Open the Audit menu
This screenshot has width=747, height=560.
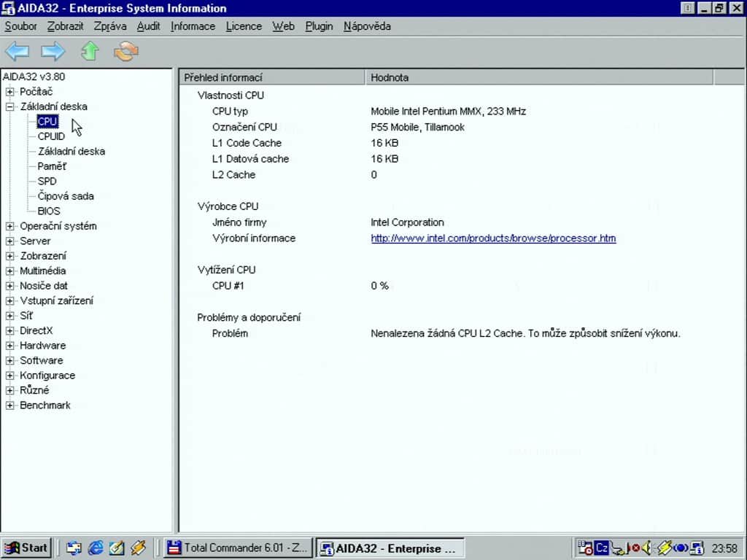pyautogui.click(x=148, y=26)
